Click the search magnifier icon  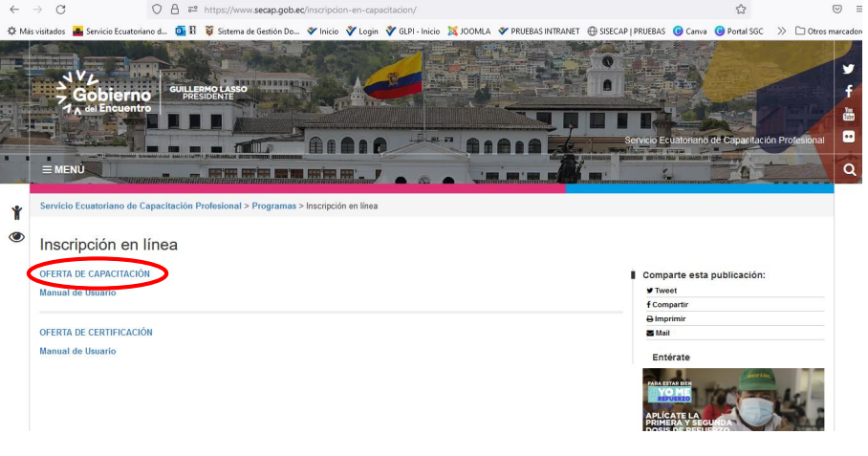pyautogui.click(x=849, y=170)
